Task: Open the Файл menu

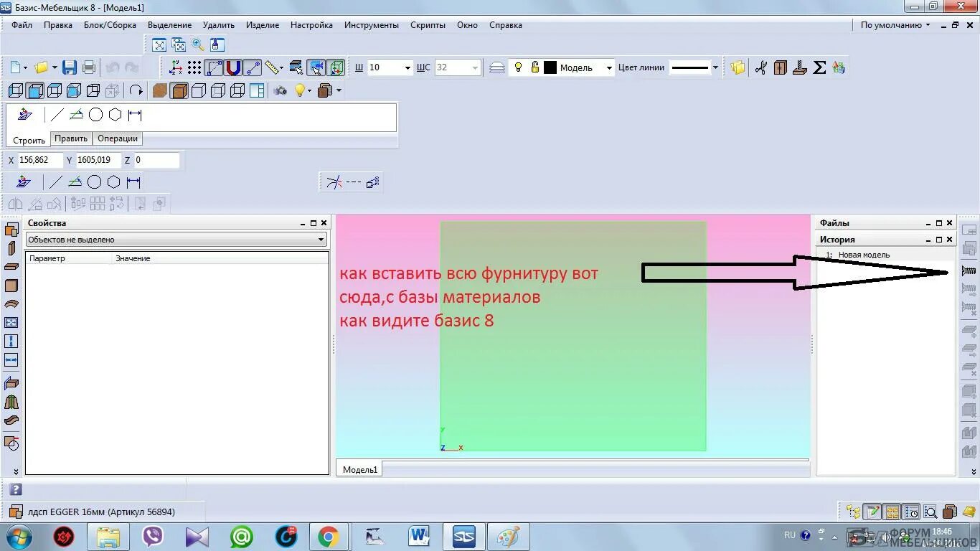Action: 22,24
